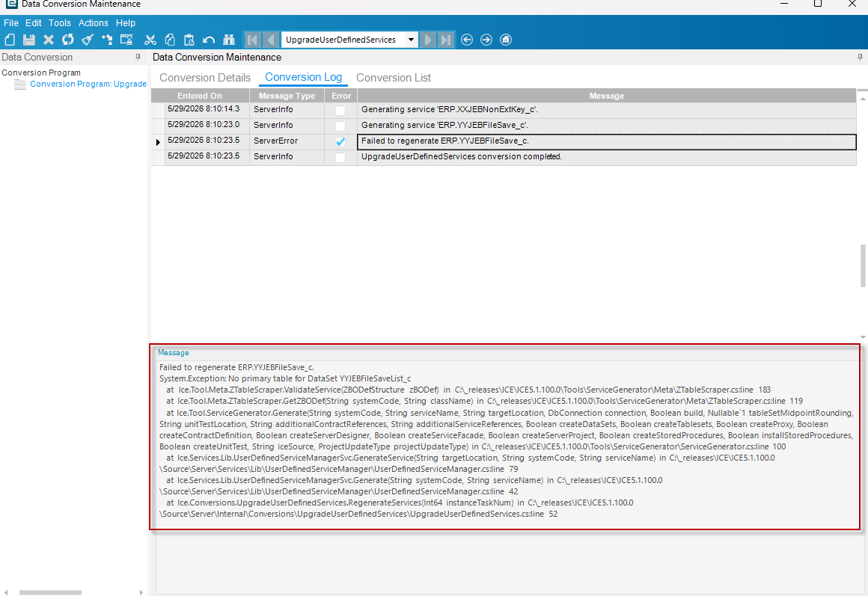Screen dimensions: 868x596
Task: Select "Generating service 'ERP.XXJEBNonExtKey_c'." cell
Action: tap(607, 110)
